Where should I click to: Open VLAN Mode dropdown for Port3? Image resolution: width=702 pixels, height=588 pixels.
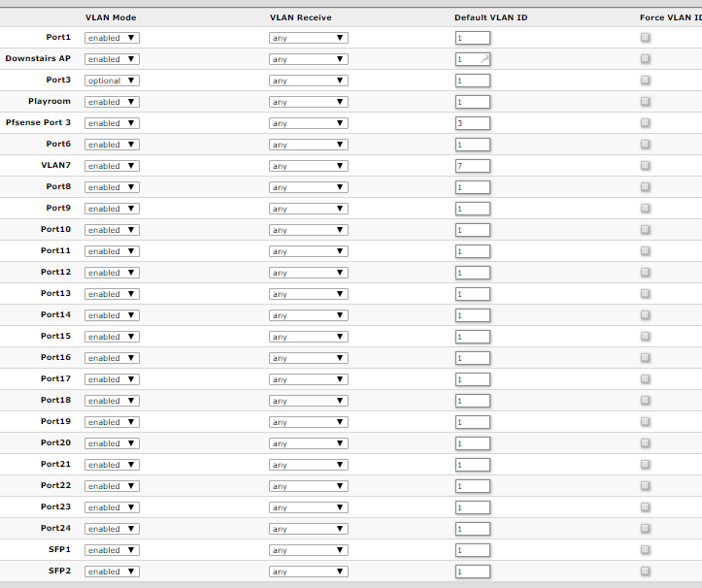112,81
